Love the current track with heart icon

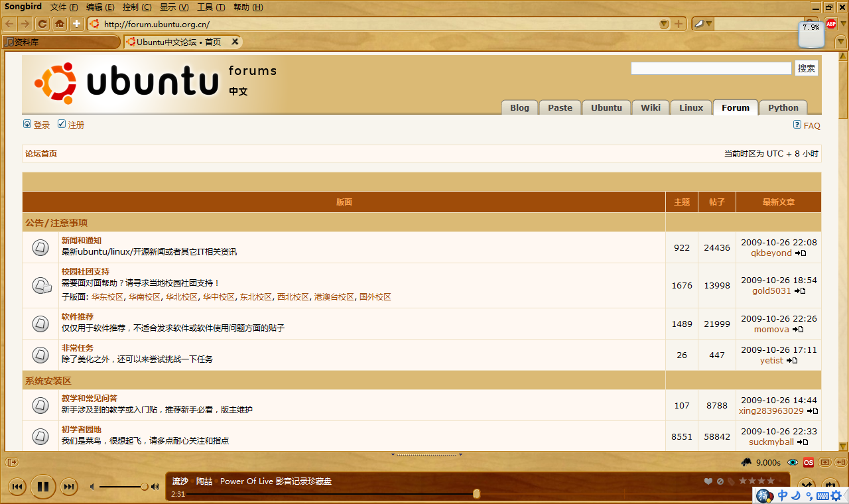[708, 481]
